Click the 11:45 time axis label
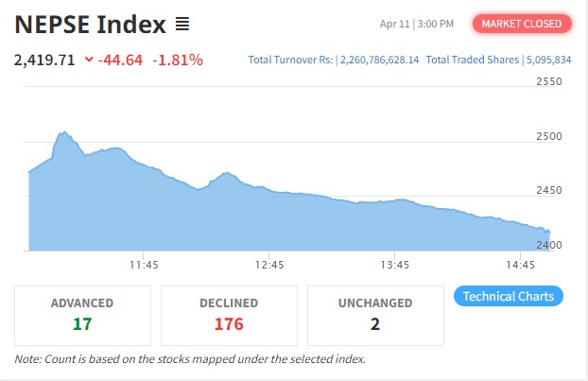 click(x=144, y=265)
